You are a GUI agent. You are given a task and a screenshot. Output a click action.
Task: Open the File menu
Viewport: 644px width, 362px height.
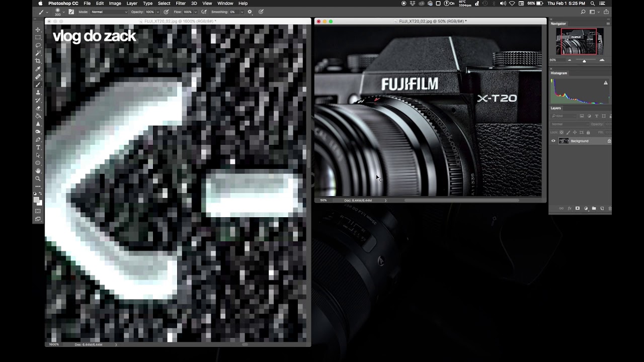87,3
